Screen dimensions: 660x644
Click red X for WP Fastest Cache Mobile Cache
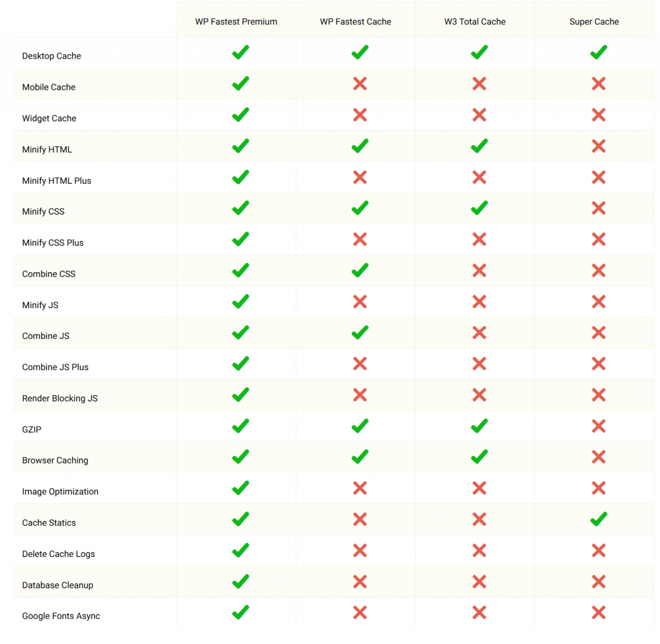coord(360,84)
